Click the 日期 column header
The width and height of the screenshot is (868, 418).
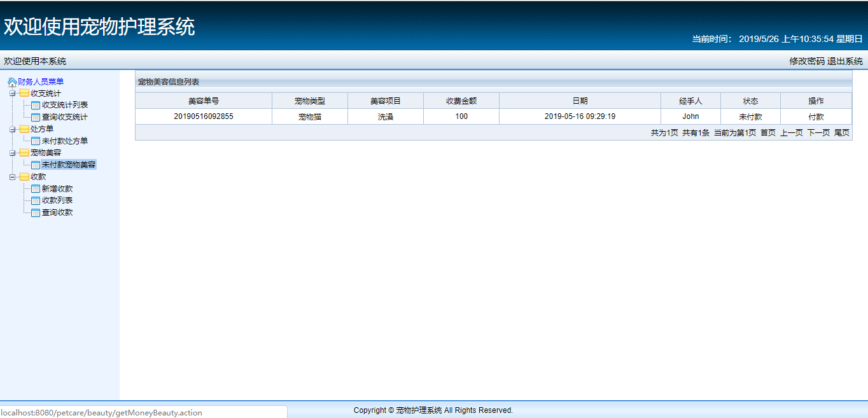[x=580, y=101]
